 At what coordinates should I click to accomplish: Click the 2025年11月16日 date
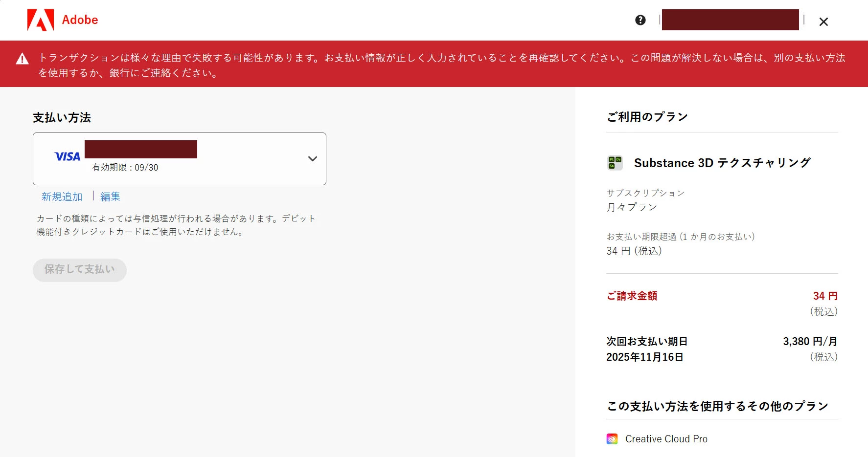645,357
